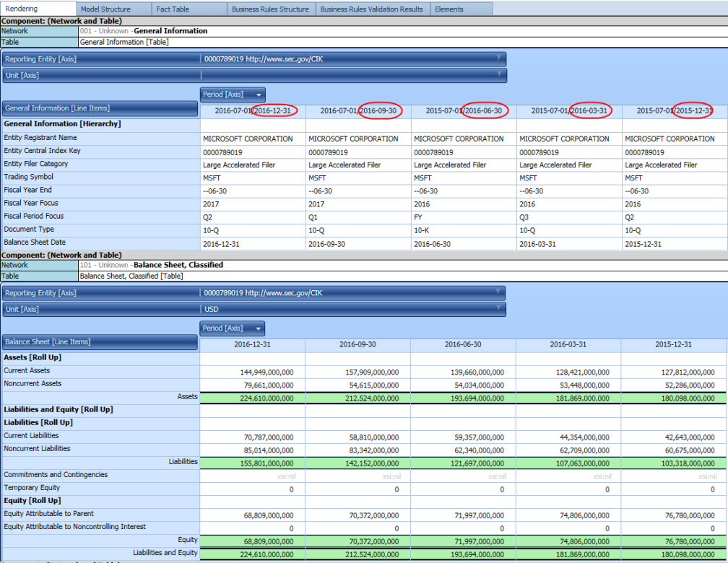Click the Equity [Roll Up] heading
The image size is (728, 563).
point(32,500)
